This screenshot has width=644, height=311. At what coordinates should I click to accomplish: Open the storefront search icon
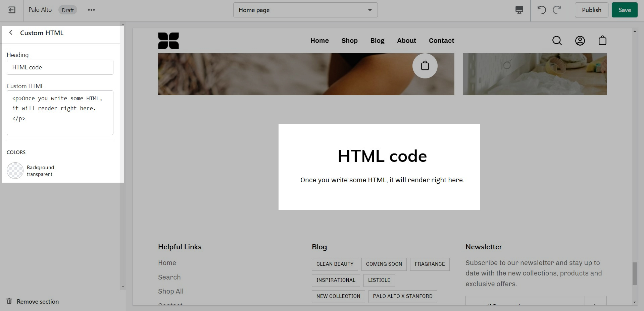pos(557,41)
